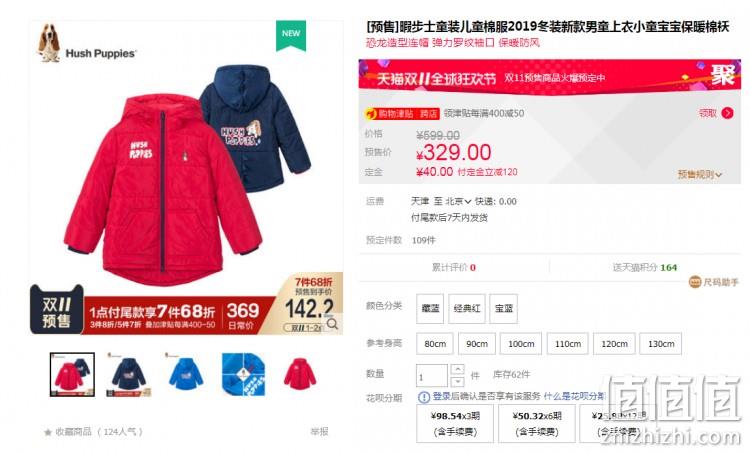This screenshot has height=454, width=750.
Task: Select the blue jacket thumbnail
Action: (x=186, y=374)
